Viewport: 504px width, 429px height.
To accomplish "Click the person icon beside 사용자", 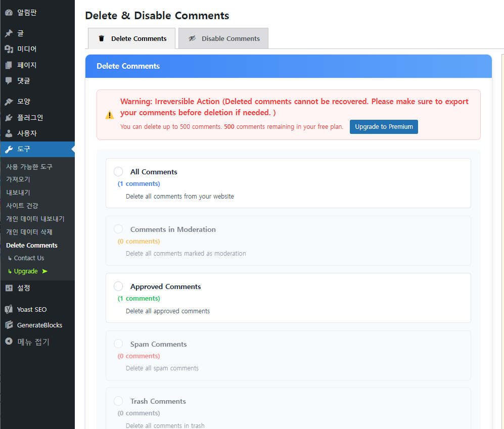I will [x=9, y=133].
